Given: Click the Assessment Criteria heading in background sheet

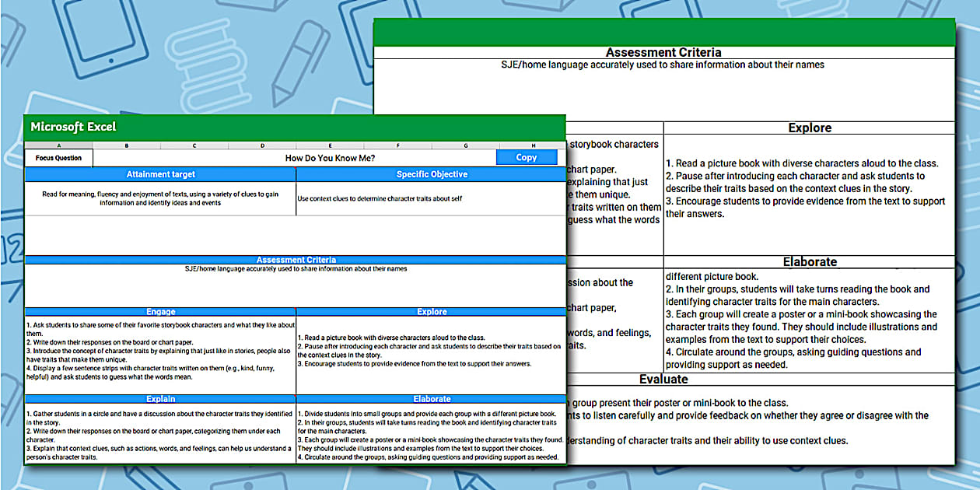Looking at the screenshot, I should coord(663,52).
